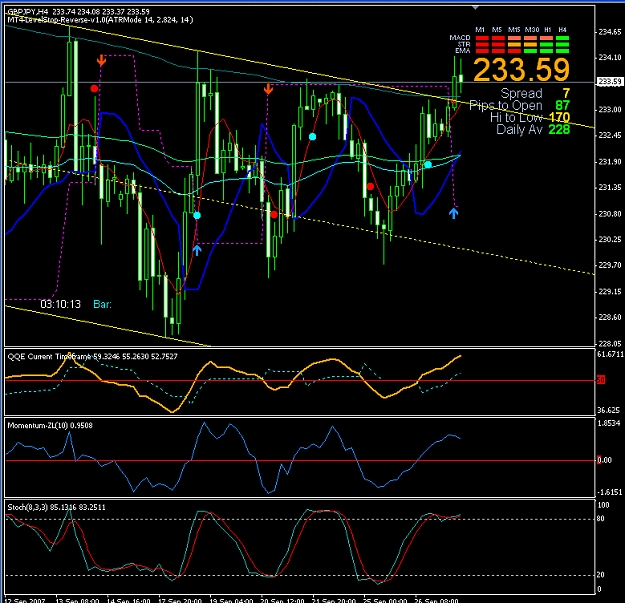Click the Spread label
This screenshot has height=603, width=625.
[x=521, y=93]
